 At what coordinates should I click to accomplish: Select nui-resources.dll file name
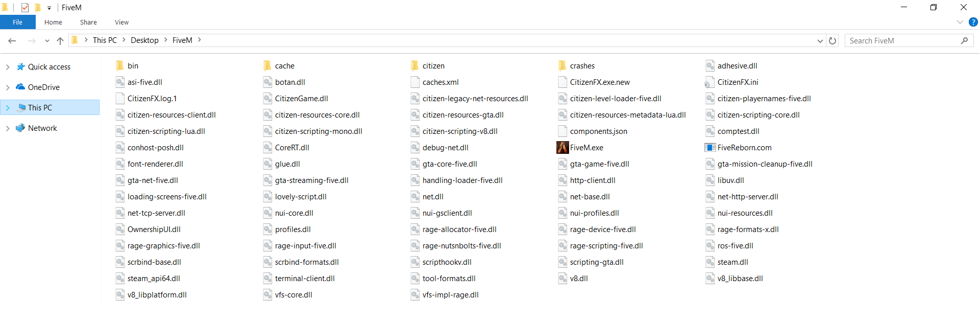pyautogui.click(x=745, y=213)
